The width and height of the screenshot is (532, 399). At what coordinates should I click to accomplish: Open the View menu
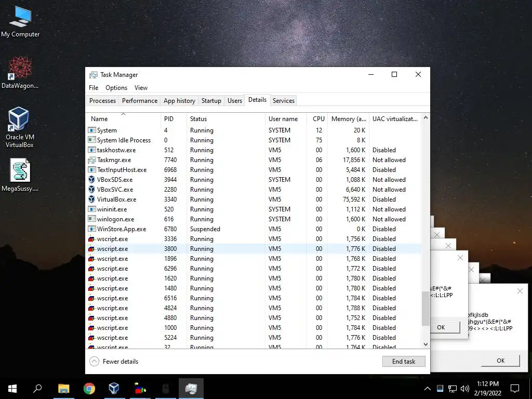[141, 87]
